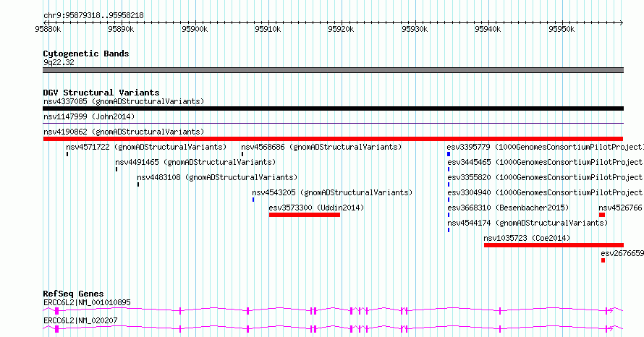Open variant nsv4543205 label

(x=332, y=192)
